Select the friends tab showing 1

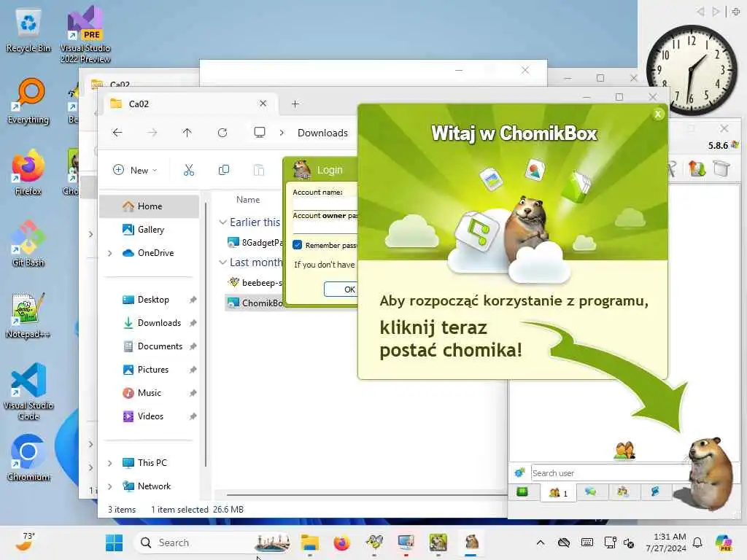pyautogui.click(x=558, y=493)
